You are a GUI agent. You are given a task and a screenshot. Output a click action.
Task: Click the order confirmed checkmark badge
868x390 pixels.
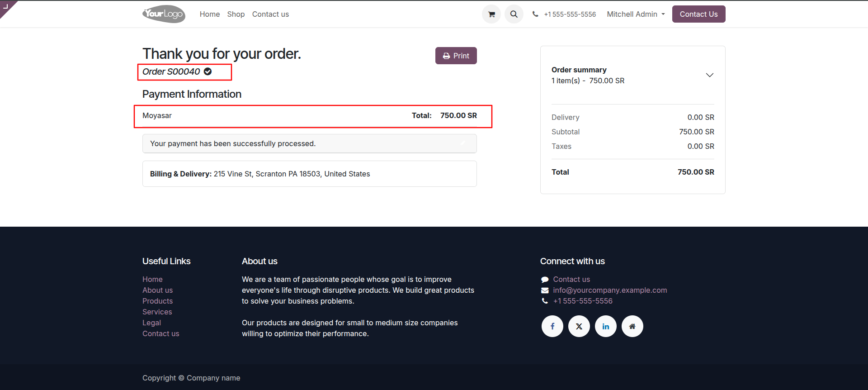pyautogui.click(x=208, y=71)
